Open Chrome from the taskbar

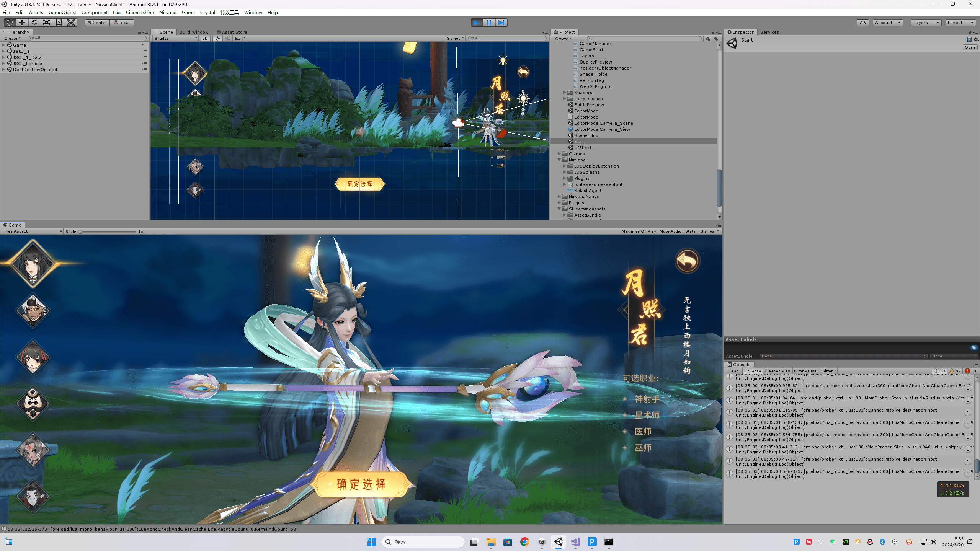(524, 542)
